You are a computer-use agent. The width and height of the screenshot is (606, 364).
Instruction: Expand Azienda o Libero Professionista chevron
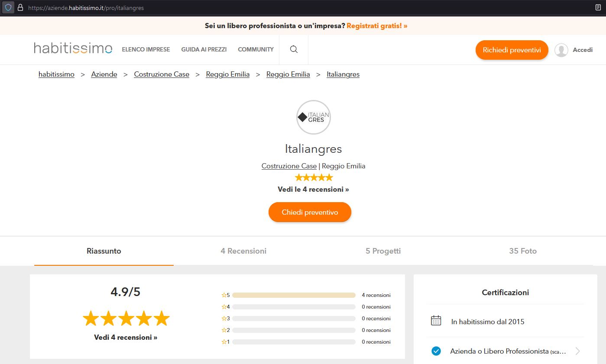pos(577,351)
